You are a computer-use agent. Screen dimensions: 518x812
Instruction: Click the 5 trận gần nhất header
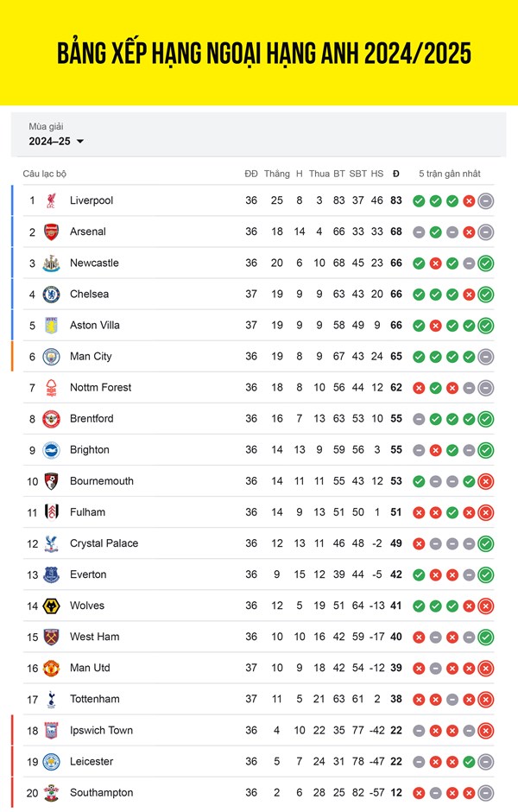pyautogui.click(x=449, y=174)
